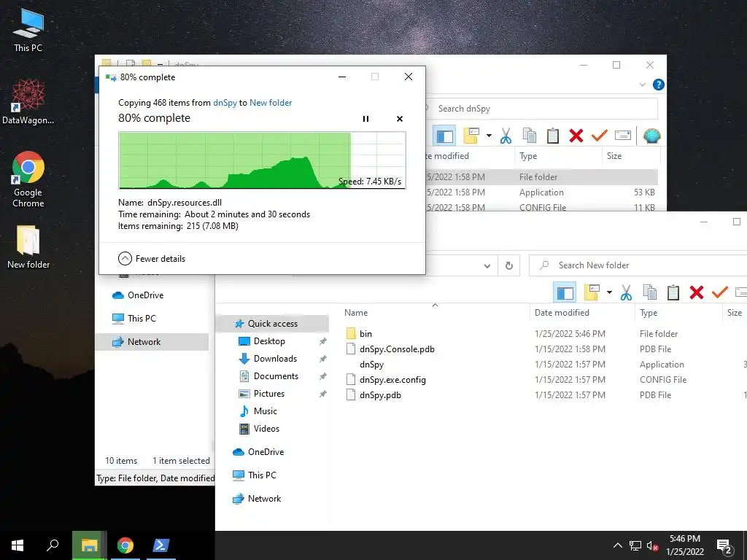Open the dnSpy source link
Screen dimensions: 747x560
pyautogui.click(x=225, y=103)
